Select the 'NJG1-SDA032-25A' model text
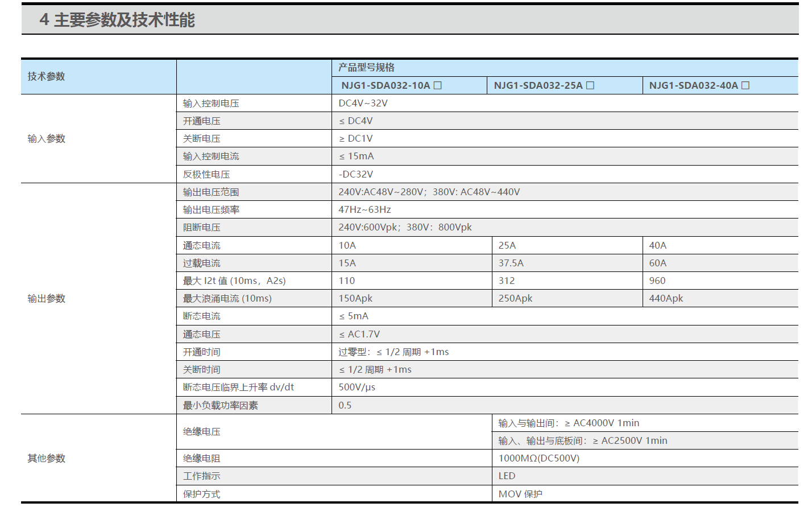This screenshot has width=812, height=511. pos(538,85)
